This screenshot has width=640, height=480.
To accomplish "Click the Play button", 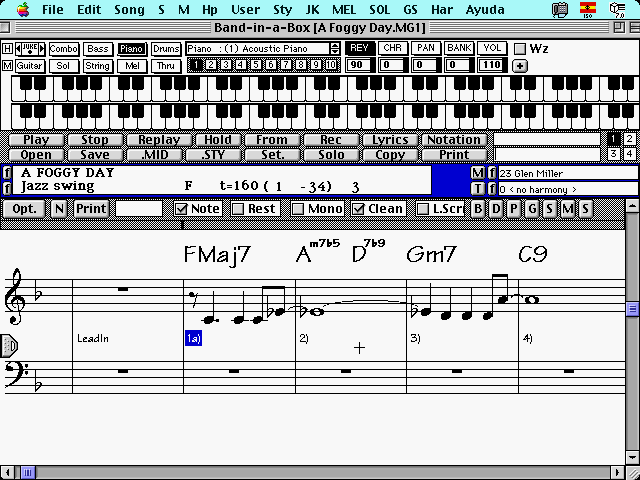I will pyautogui.click(x=36, y=140).
